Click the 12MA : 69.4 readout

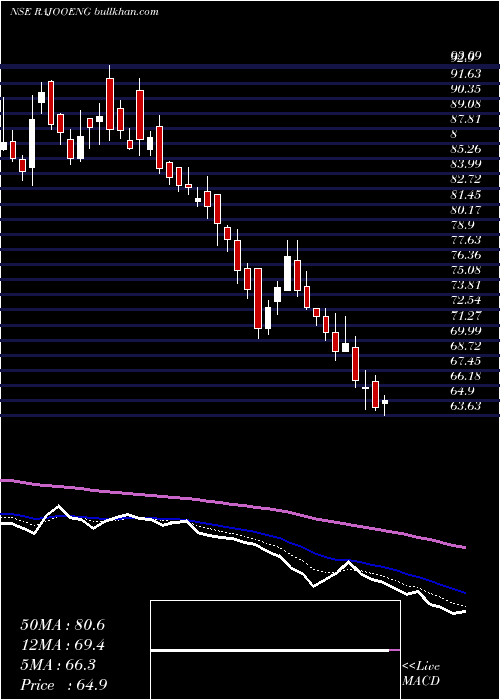(62, 645)
